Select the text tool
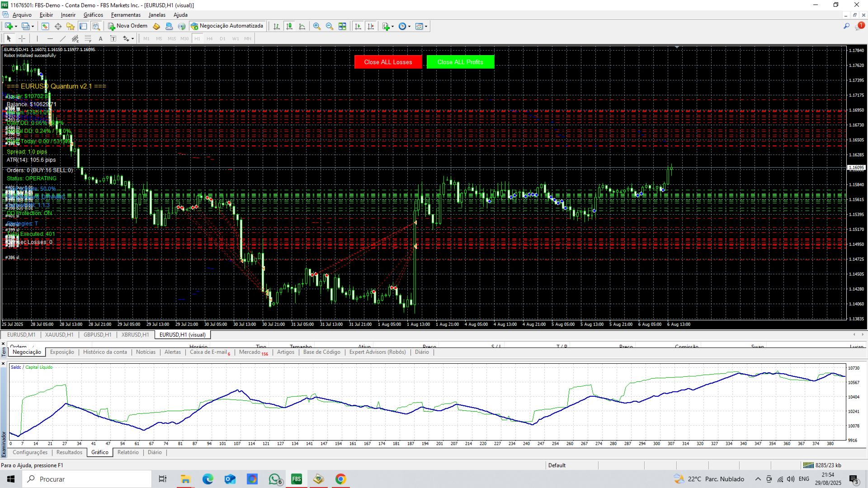 point(100,39)
